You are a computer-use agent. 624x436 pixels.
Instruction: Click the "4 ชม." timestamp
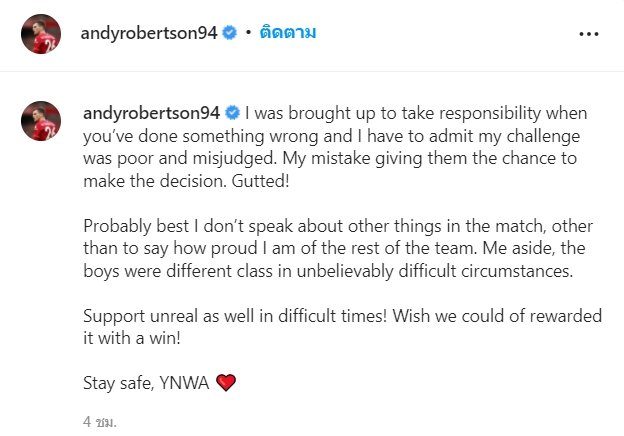click(100, 422)
